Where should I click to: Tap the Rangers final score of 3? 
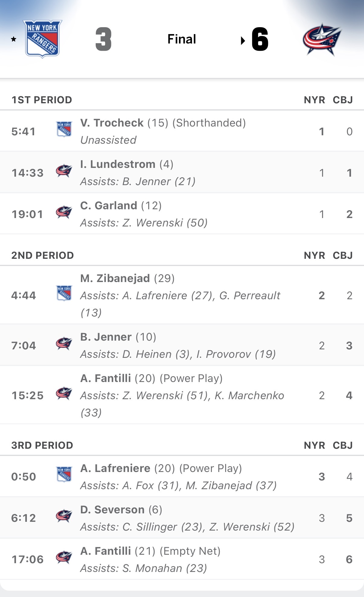click(x=104, y=39)
